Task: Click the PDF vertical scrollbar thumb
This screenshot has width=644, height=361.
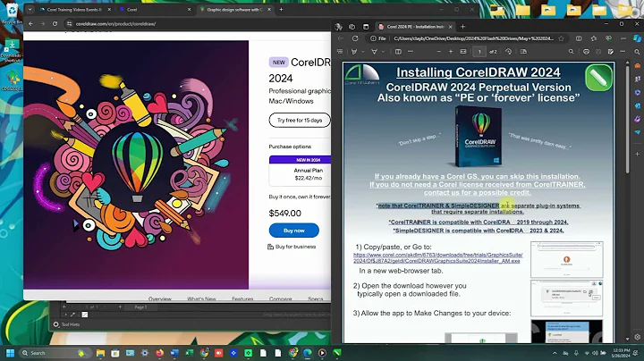Action: coord(627,119)
